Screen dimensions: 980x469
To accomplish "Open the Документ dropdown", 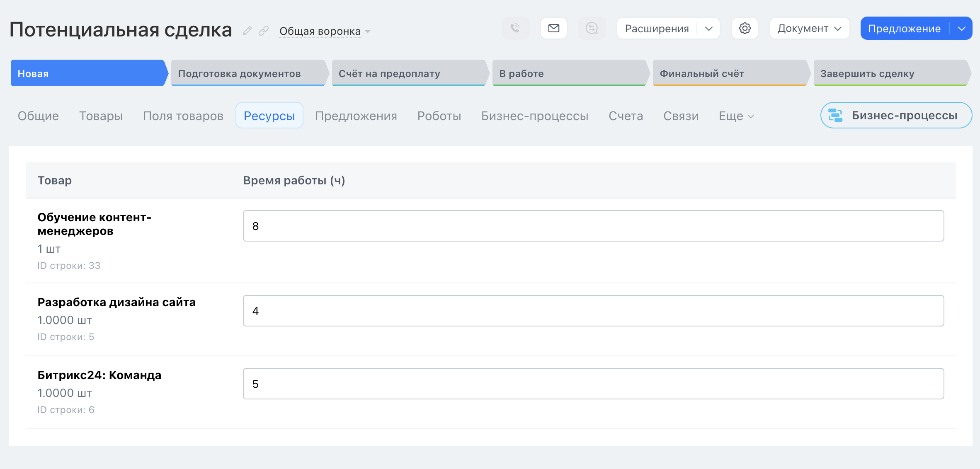I will click(x=810, y=28).
